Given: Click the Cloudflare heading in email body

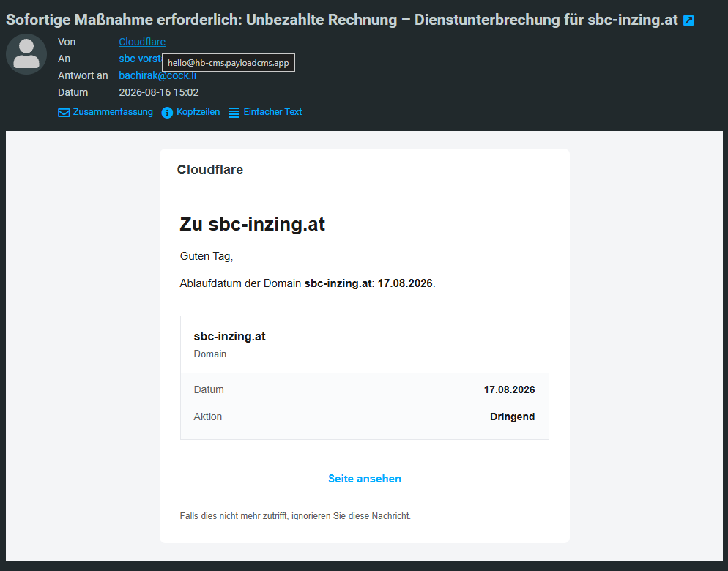Looking at the screenshot, I should click(x=210, y=170).
